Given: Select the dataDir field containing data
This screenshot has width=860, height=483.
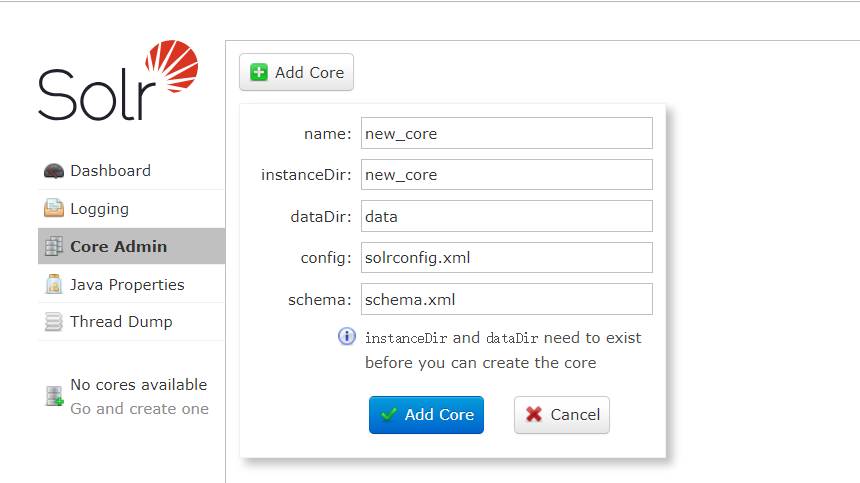Looking at the screenshot, I should click(506, 216).
